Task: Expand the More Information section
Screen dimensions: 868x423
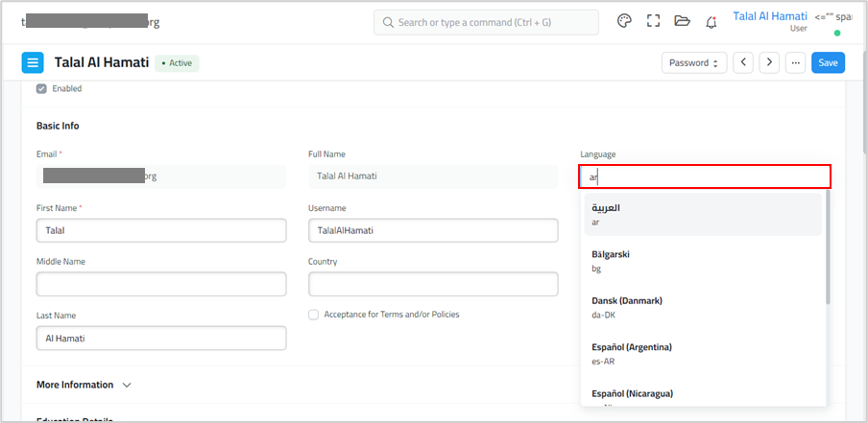Action: 84,385
